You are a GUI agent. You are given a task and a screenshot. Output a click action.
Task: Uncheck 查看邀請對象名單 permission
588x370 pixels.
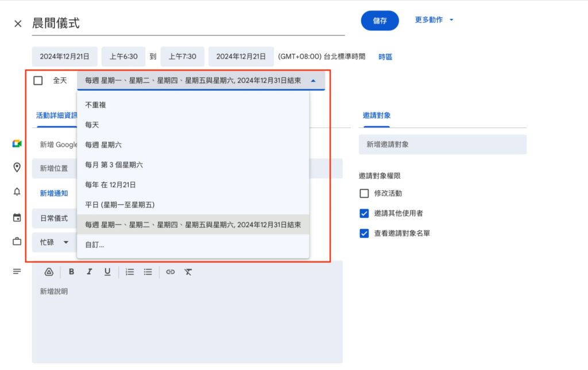pyautogui.click(x=363, y=233)
